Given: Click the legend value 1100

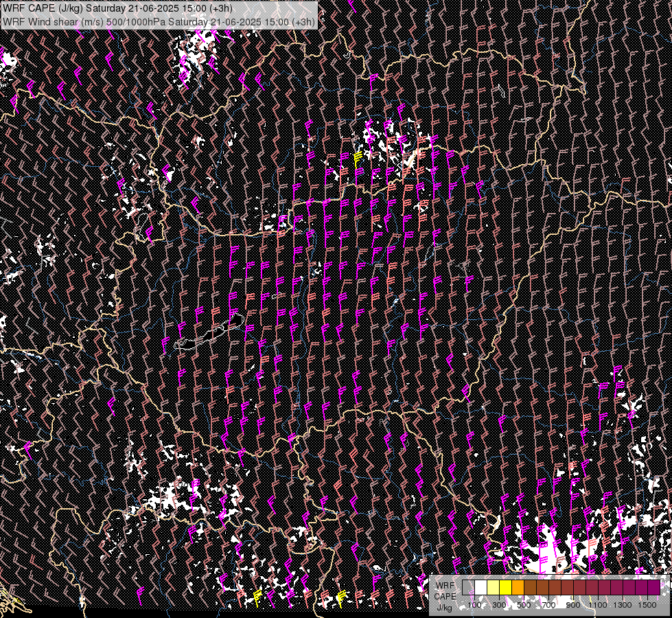Looking at the screenshot, I should click(x=597, y=605).
